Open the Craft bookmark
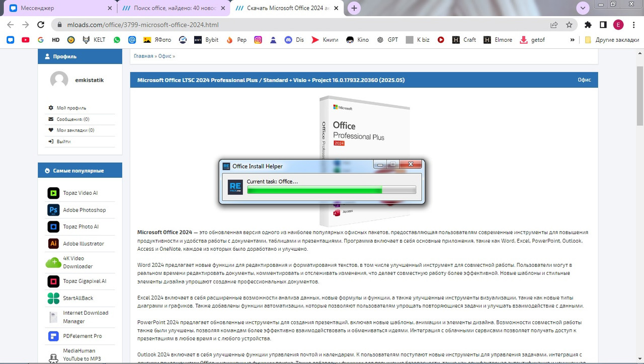644x364 pixels. [x=464, y=40]
